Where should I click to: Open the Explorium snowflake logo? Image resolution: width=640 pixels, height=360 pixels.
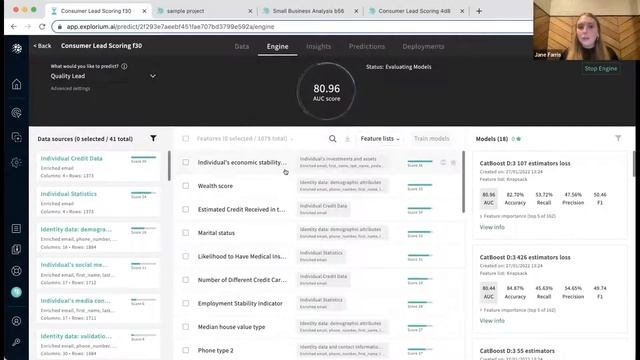(17, 48)
